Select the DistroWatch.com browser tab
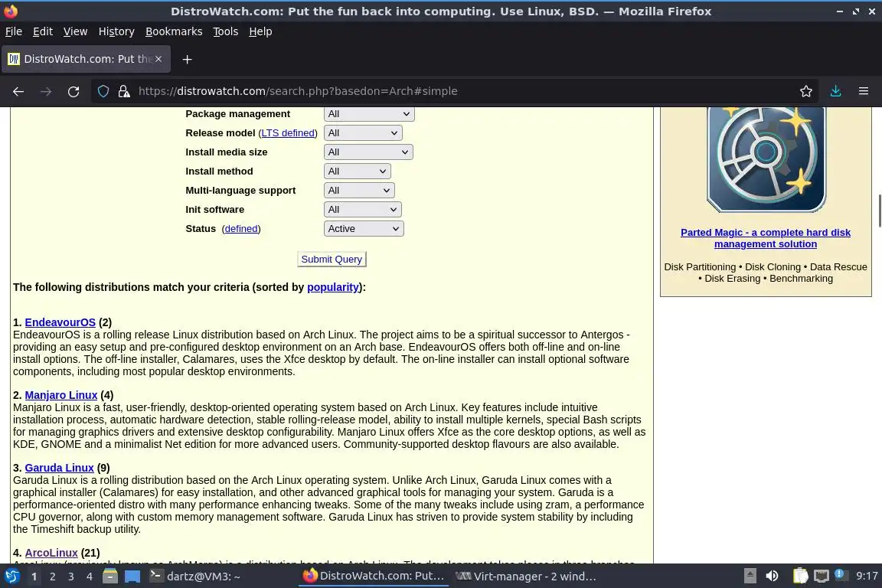The height and width of the screenshot is (588, 882). [86, 59]
